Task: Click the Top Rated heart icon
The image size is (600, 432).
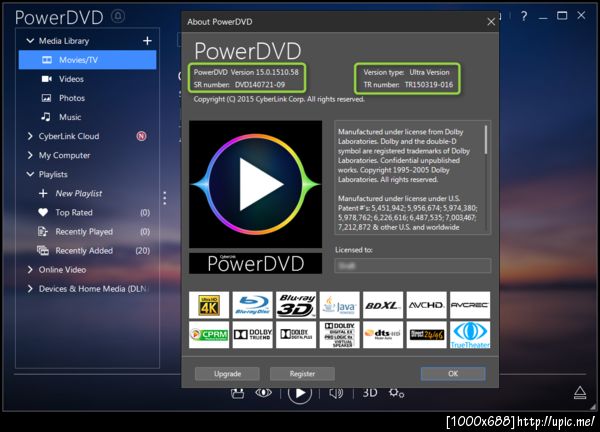Action: click(43, 212)
